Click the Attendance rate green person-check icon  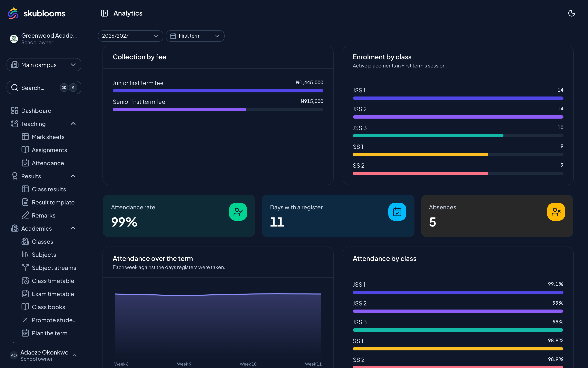tap(238, 212)
